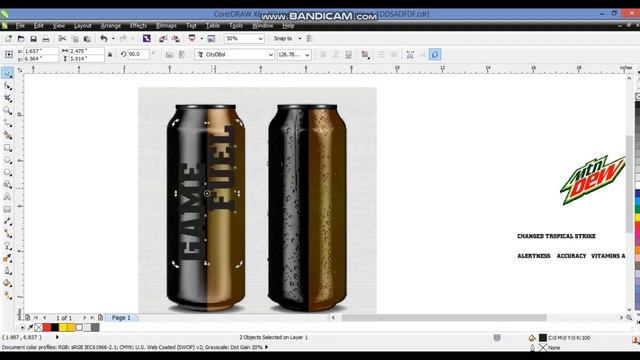Select the Outline pen tool
This screenshot has width=640, height=360.
click(x=7, y=271)
